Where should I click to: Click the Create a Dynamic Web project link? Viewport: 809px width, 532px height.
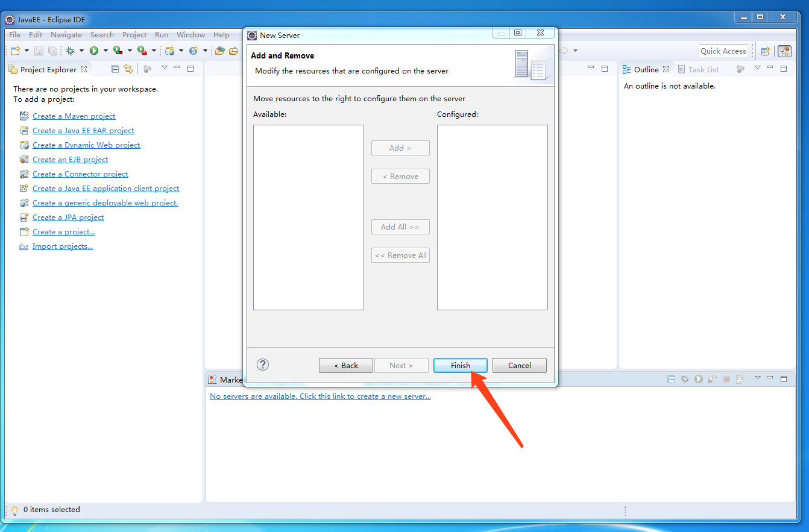pyautogui.click(x=86, y=145)
